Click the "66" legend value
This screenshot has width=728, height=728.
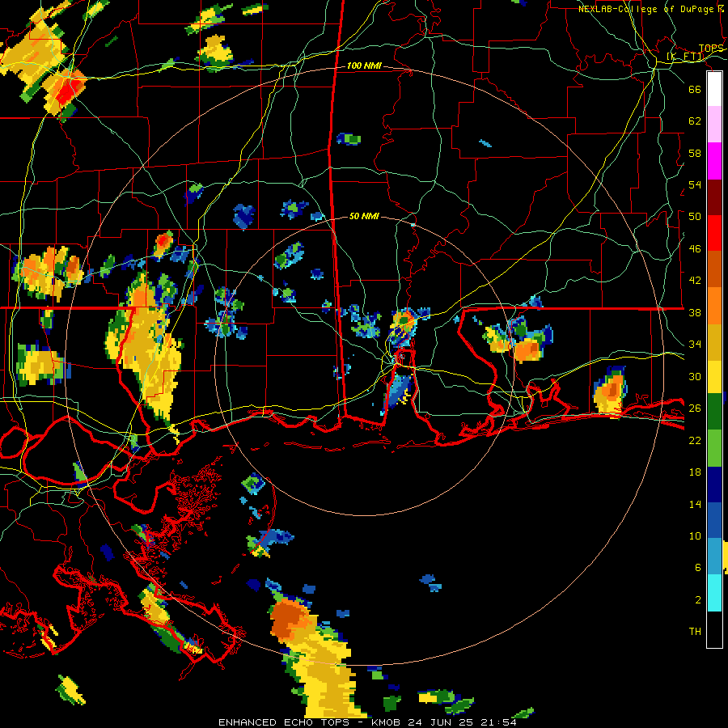point(695,89)
